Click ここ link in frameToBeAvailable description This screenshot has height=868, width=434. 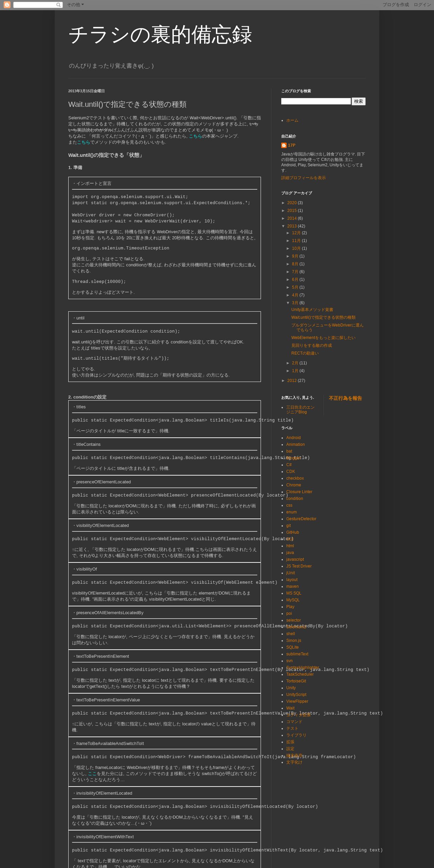92,773
